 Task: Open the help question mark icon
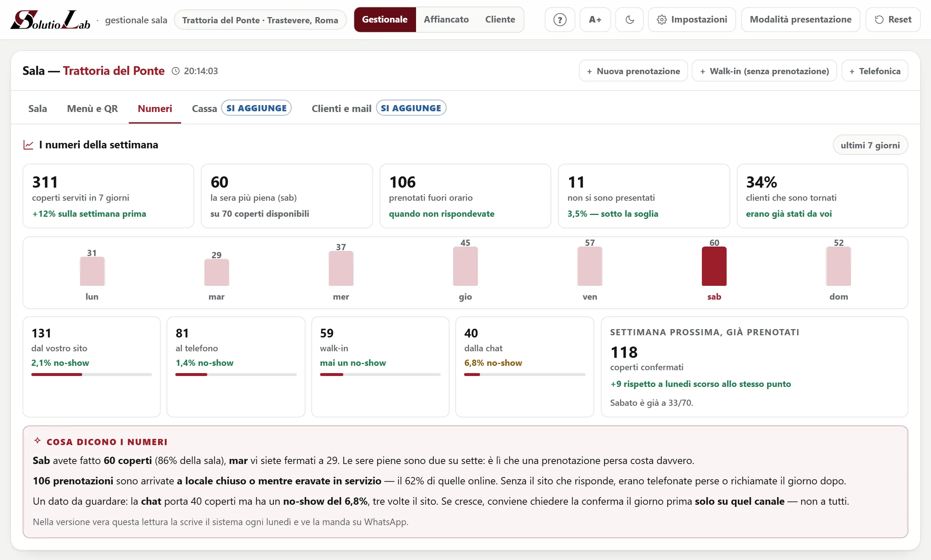560,20
